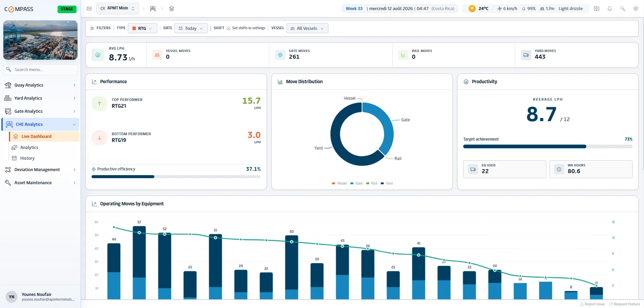Screen dimensions: 644x308
Task: Open the RTG type dropdown
Action: point(143,29)
